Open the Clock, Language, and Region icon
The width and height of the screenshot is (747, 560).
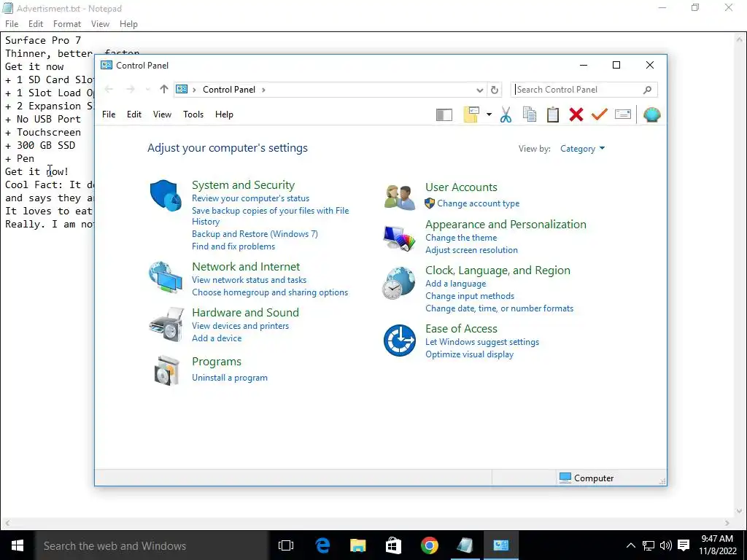click(399, 283)
